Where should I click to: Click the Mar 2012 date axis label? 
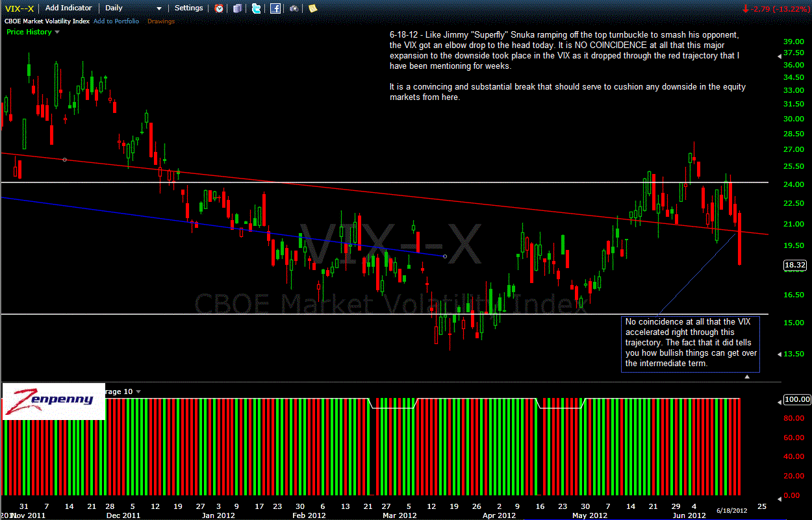pos(400,515)
